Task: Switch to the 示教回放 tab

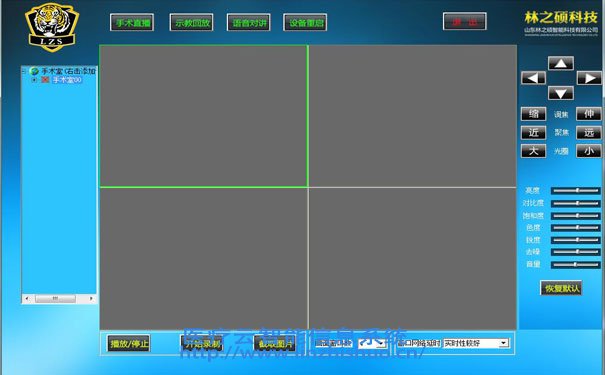Action: click(191, 23)
